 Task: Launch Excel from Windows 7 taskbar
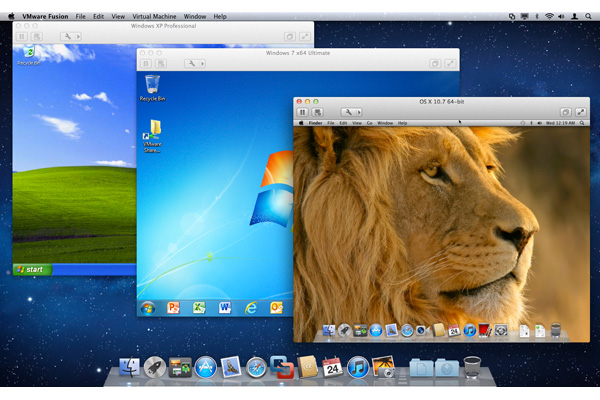[x=199, y=307]
